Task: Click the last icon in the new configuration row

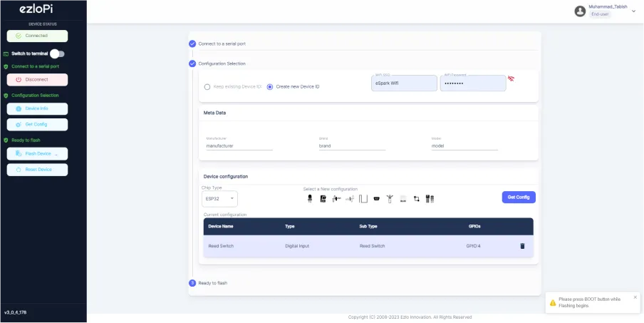Action: [430, 198]
